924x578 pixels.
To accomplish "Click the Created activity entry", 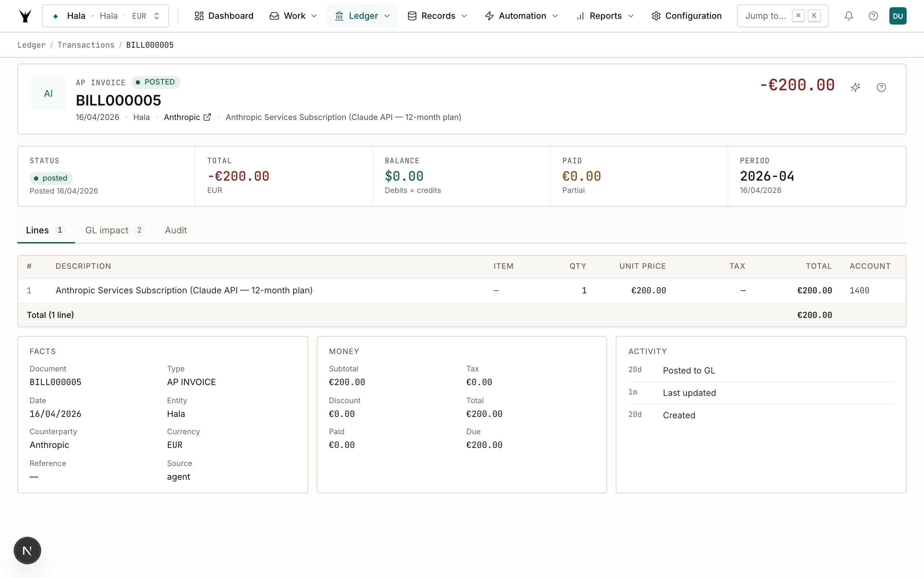I will [x=761, y=415].
